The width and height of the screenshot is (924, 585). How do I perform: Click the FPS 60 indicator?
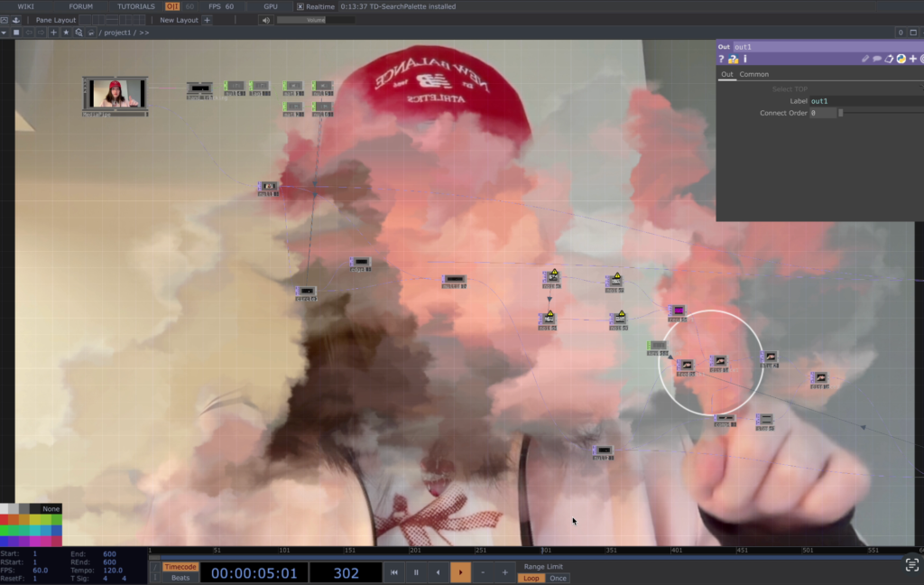[x=221, y=6]
